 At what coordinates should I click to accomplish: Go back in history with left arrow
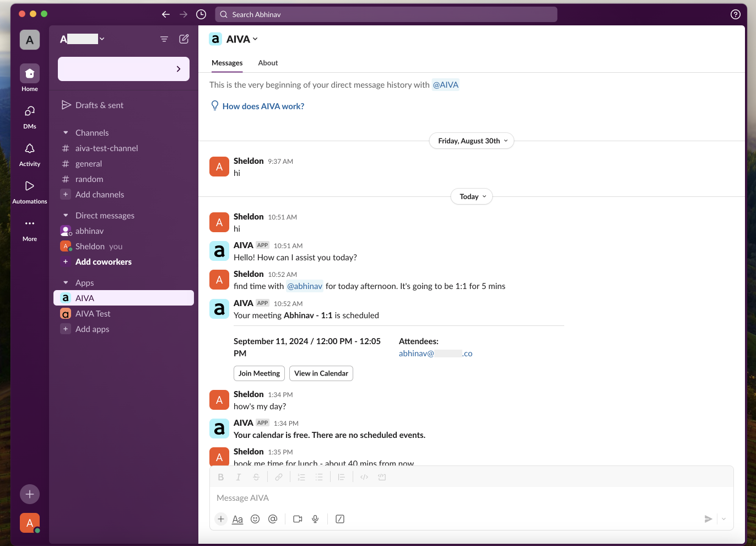166,14
